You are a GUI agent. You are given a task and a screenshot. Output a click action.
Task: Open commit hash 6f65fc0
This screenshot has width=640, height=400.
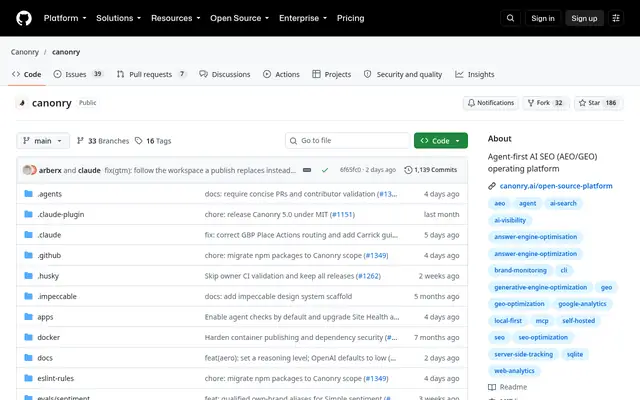[x=350, y=170]
